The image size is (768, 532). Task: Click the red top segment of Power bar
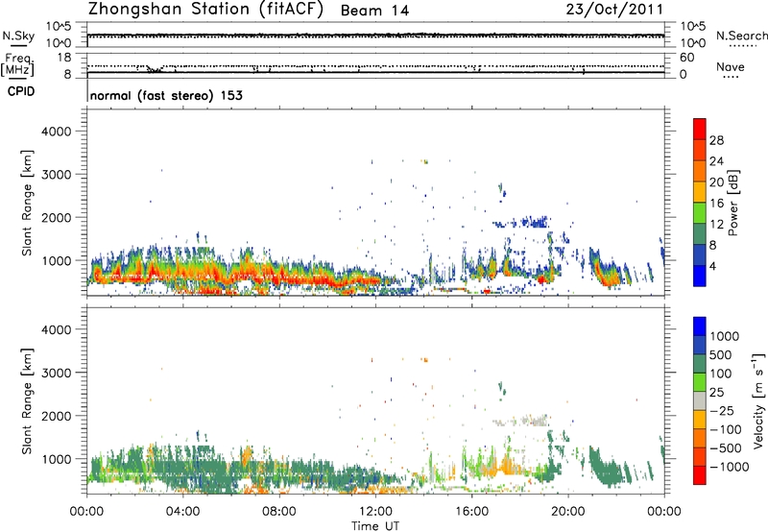700,129
